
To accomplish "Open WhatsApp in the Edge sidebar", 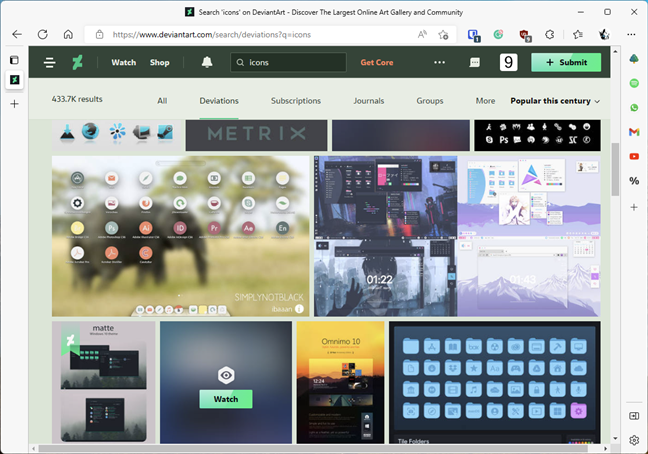I will 634,107.
